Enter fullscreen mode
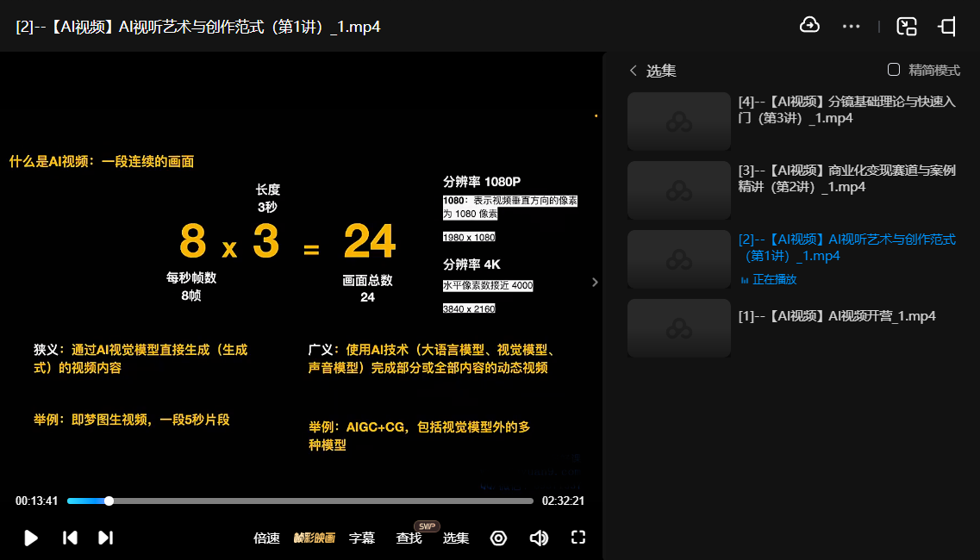Viewport: 980px width, 560px height. [578, 538]
